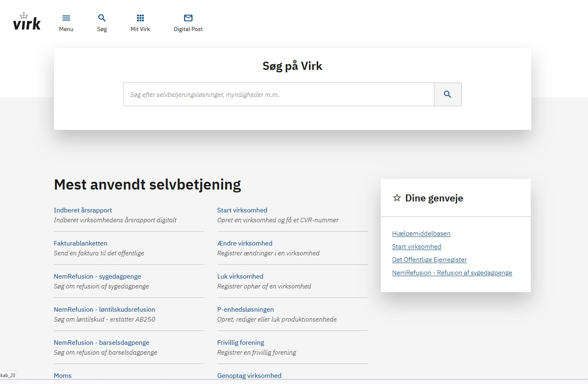Image resolution: width=588 pixels, height=384 pixels.
Task: Go to Fakturablanketten
Action: 80,243
